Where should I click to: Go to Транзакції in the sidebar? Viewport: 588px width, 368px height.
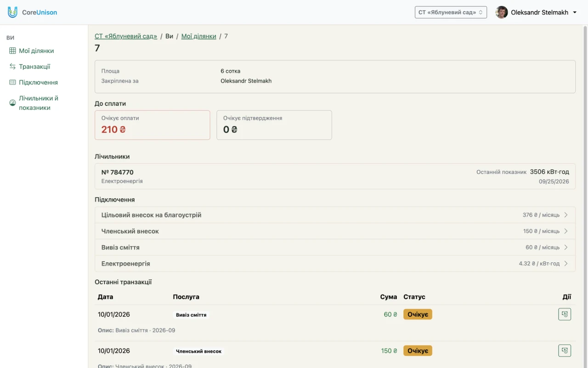[x=34, y=67]
